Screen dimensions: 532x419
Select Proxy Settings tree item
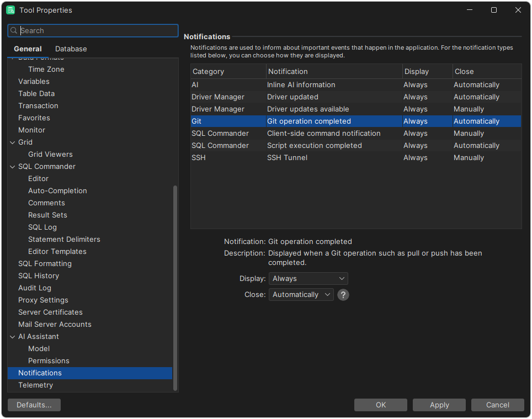43,300
